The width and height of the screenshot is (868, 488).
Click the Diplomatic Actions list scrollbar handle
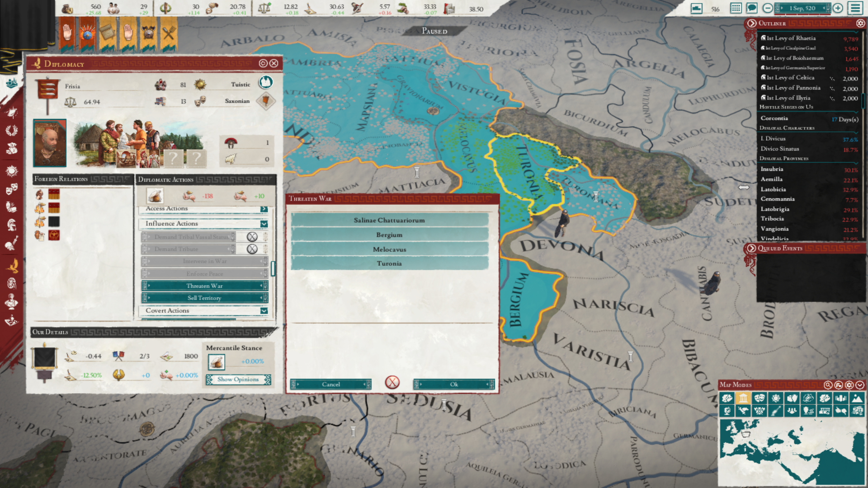click(273, 268)
